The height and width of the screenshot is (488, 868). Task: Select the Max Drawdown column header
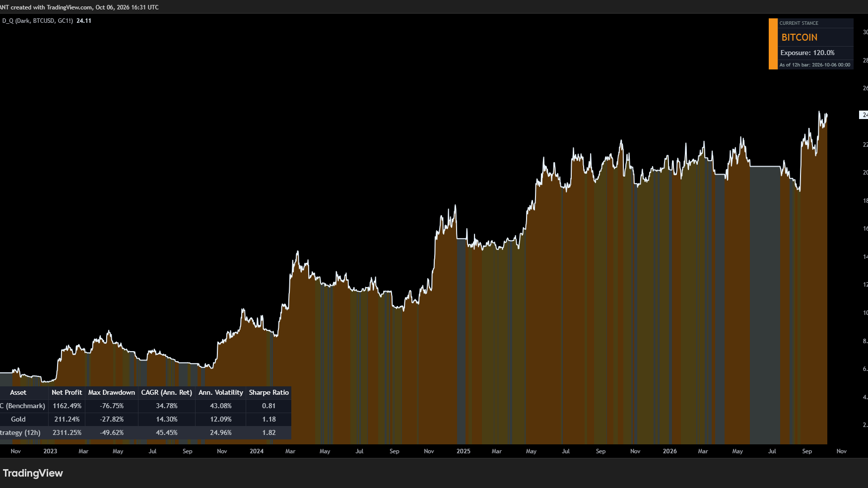pos(112,392)
